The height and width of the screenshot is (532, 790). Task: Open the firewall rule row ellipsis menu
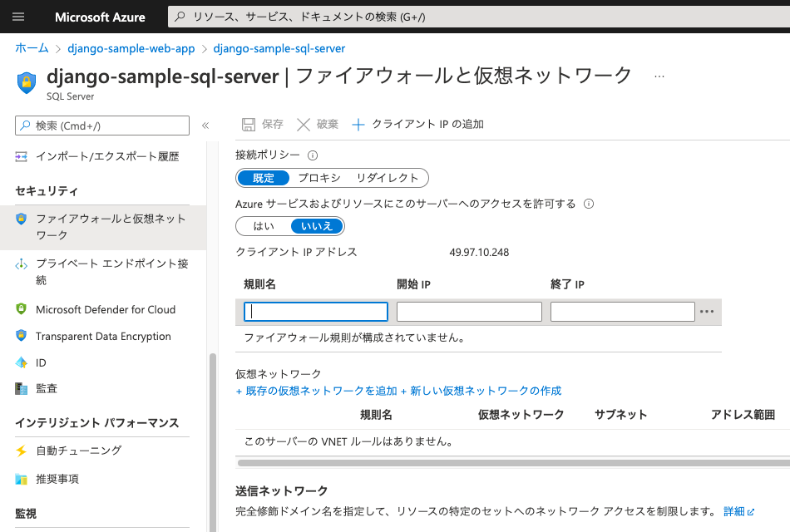(x=707, y=312)
